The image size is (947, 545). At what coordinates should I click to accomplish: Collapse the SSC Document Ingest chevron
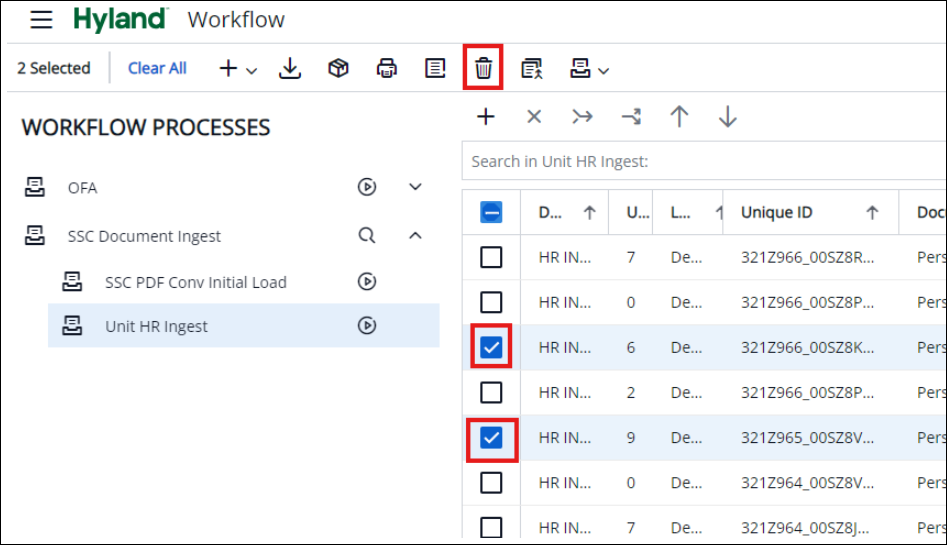point(415,235)
